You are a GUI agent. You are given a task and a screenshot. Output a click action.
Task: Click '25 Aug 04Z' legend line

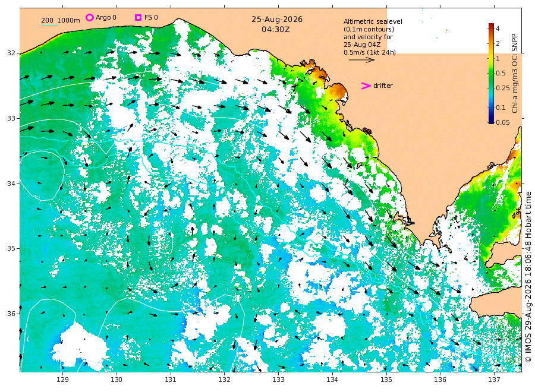(x=362, y=45)
